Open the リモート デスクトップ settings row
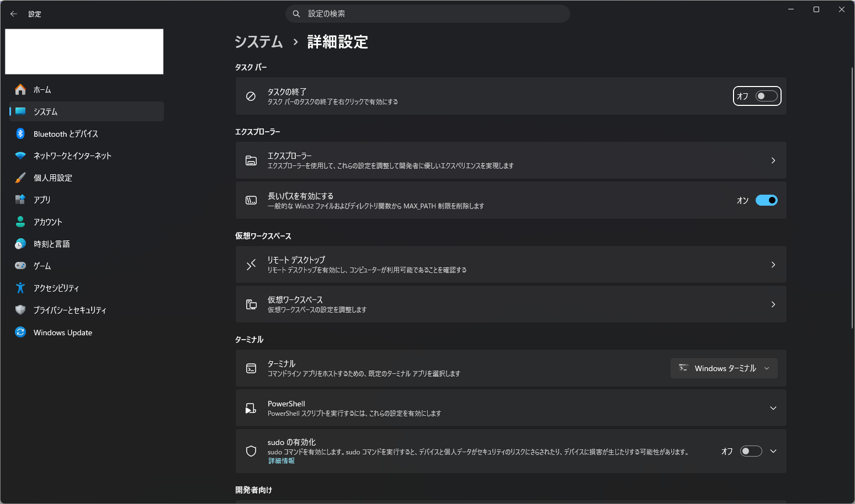The image size is (855, 504). pos(511,265)
